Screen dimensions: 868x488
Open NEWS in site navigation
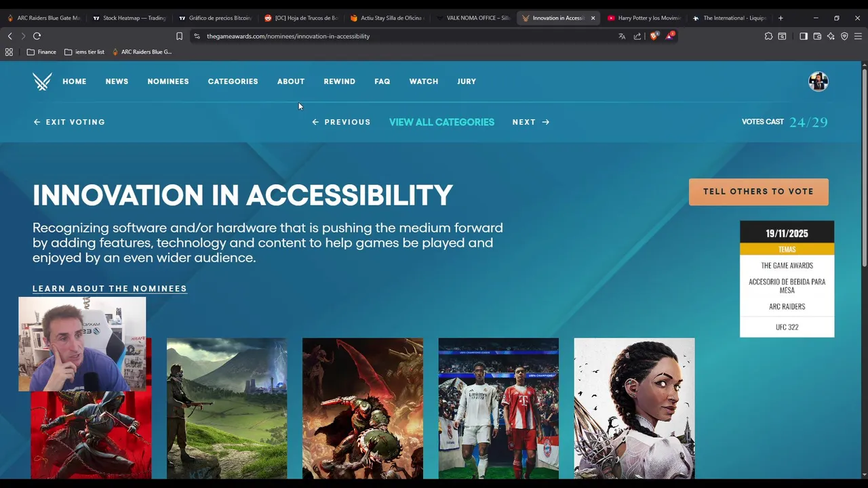117,81
